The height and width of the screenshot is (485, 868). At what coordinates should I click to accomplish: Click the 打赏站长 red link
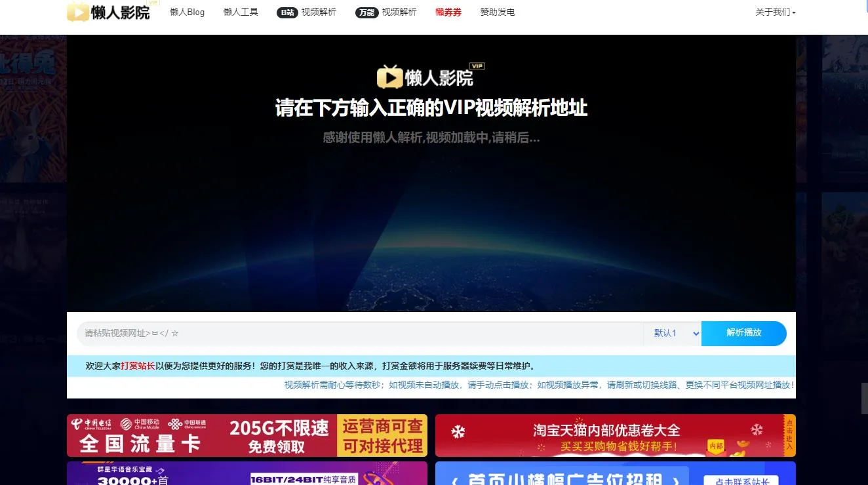[x=138, y=366]
